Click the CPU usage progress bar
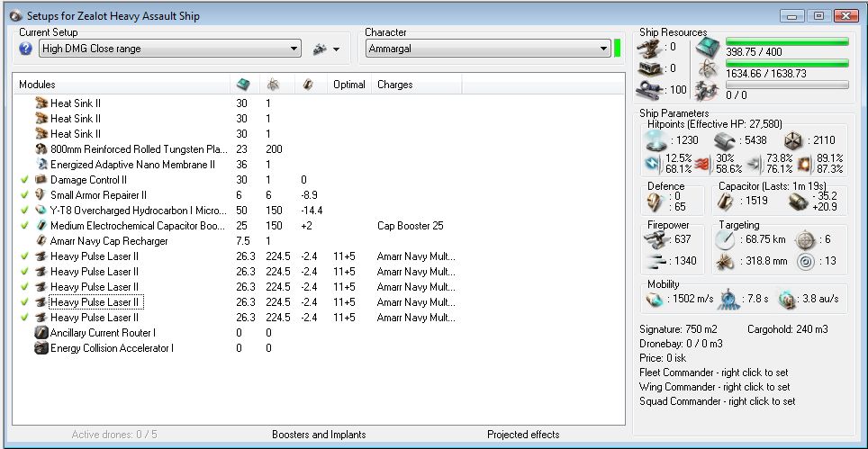 pos(787,41)
